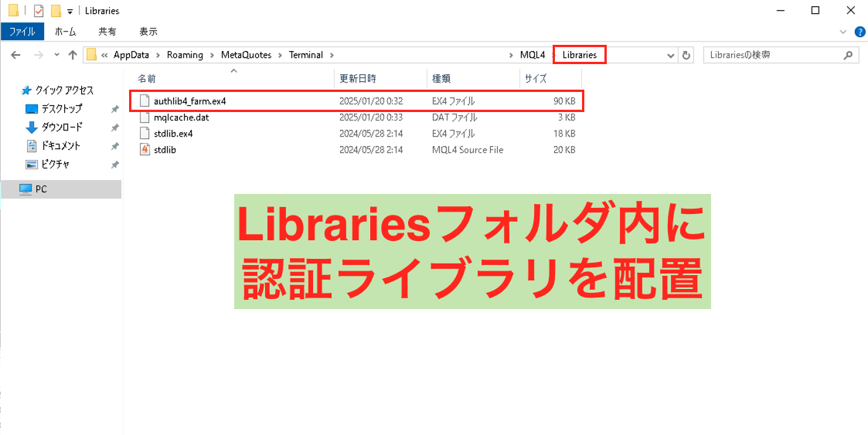Open the ホーム ribbon tab
868x435 pixels.
tap(66, 32)
